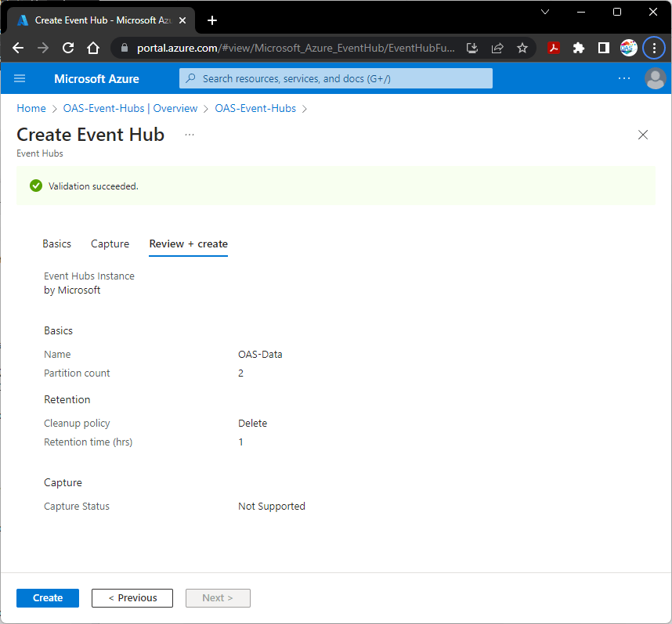672x624 pixels.
Task: Click the install page download icon
Action: [472, 48]
